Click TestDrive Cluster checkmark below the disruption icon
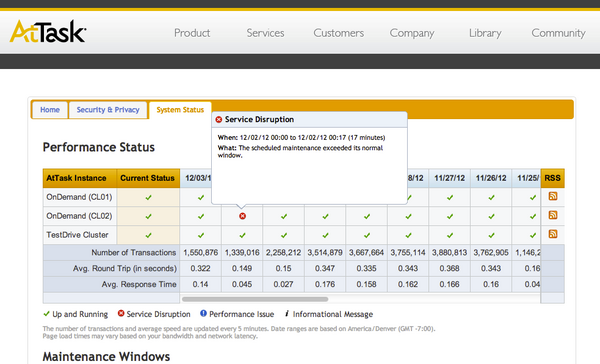 click(242, 235)
